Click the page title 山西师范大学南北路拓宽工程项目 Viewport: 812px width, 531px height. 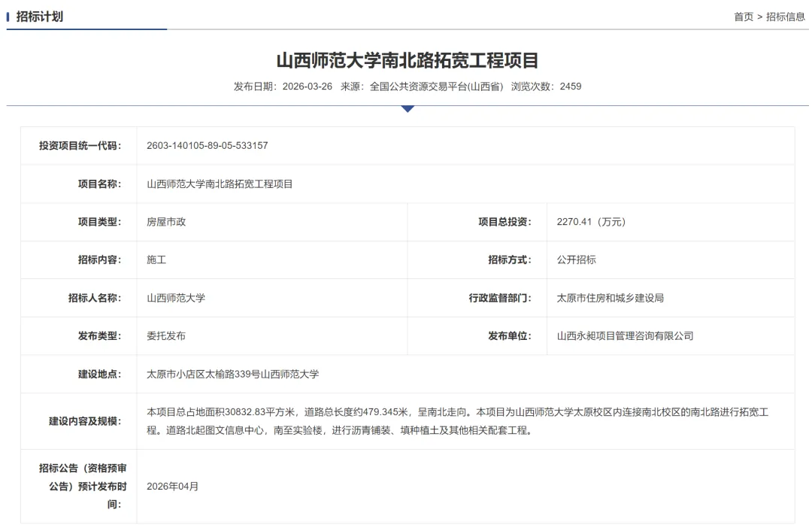point(408,60)
